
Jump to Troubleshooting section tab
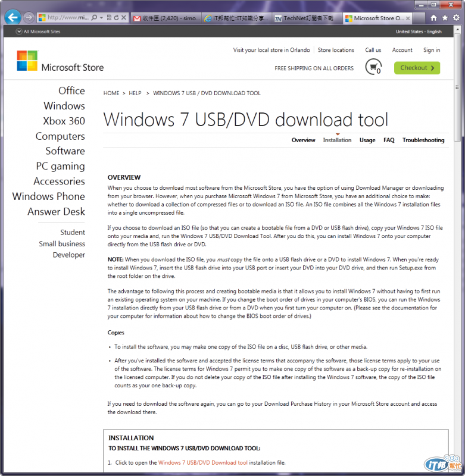point(423,140)
